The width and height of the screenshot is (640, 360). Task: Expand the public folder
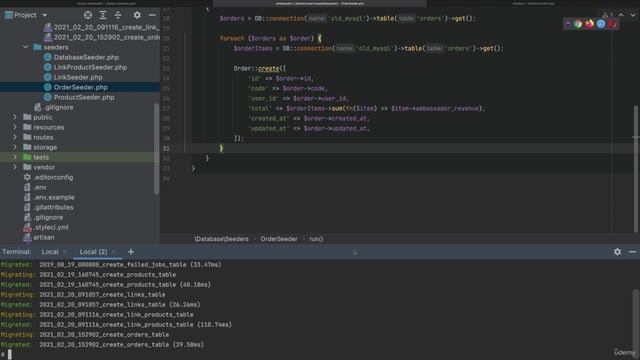[x=15, y=117]
